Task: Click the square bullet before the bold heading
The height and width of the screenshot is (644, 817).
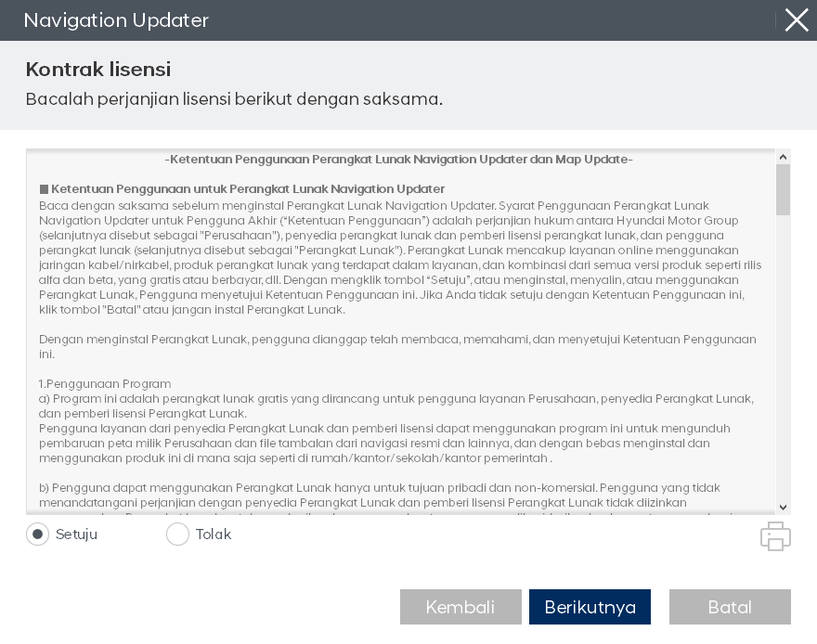Action: point(44,189)
